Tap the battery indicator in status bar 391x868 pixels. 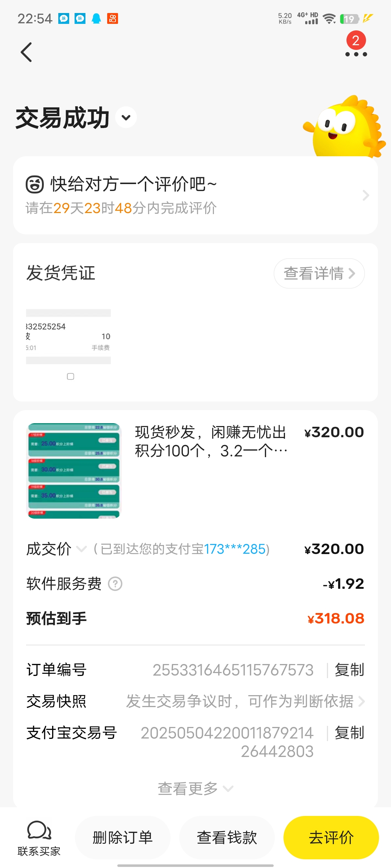350,19
